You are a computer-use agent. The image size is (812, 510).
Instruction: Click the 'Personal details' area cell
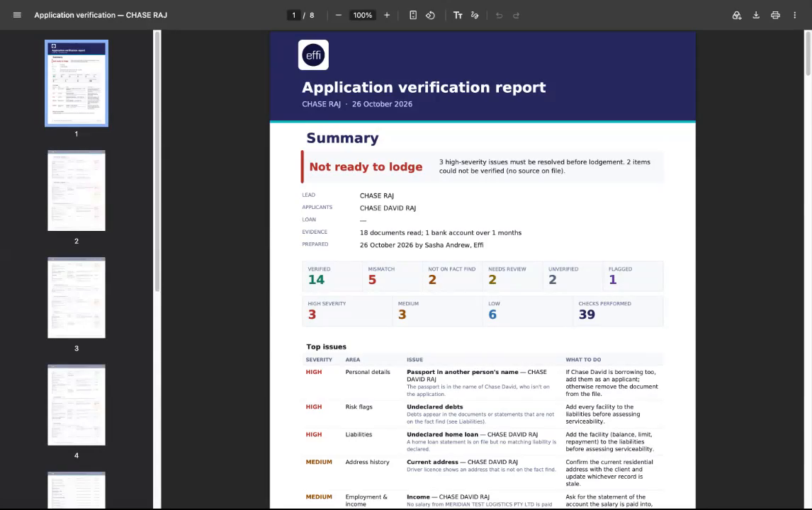pos(368,372)
